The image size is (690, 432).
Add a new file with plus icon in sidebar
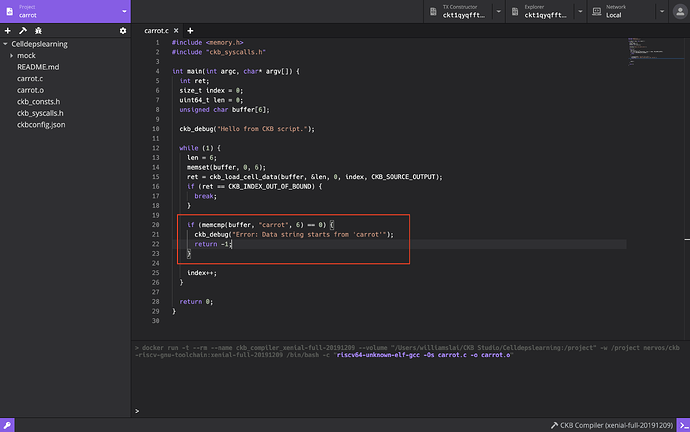(x=7, y=30)
